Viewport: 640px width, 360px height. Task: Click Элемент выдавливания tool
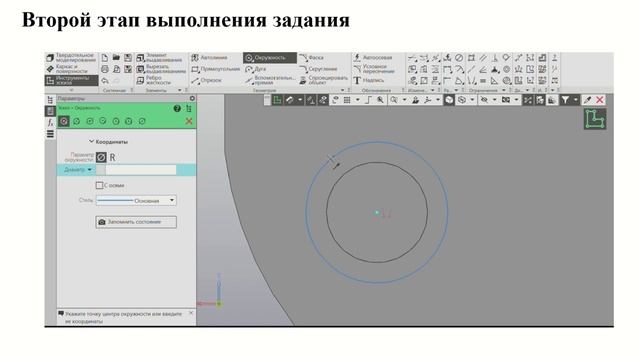160,58
